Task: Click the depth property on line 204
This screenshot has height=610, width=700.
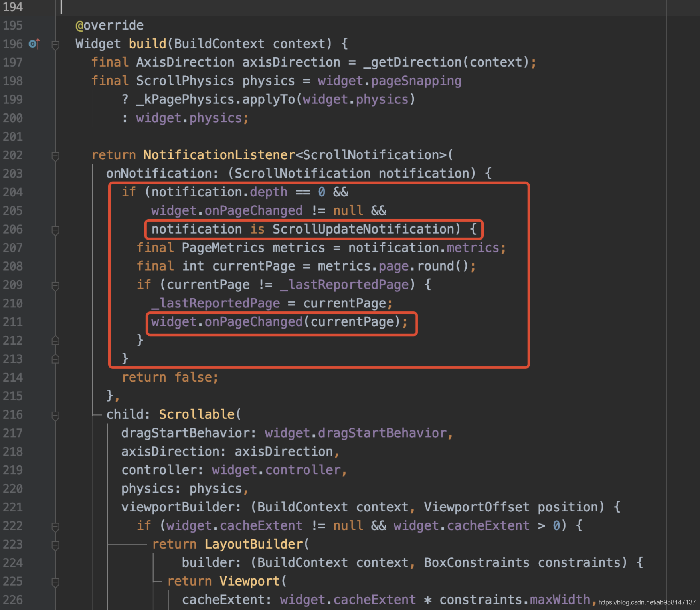Action: point(269,192)
